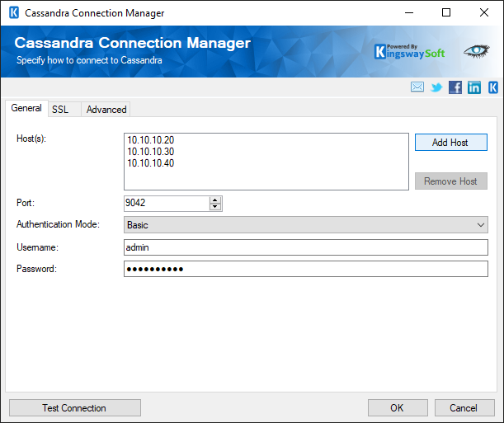Expand the Authentication Mode dropdown
Screen dimensions: 504x423
tap(481, 225)
